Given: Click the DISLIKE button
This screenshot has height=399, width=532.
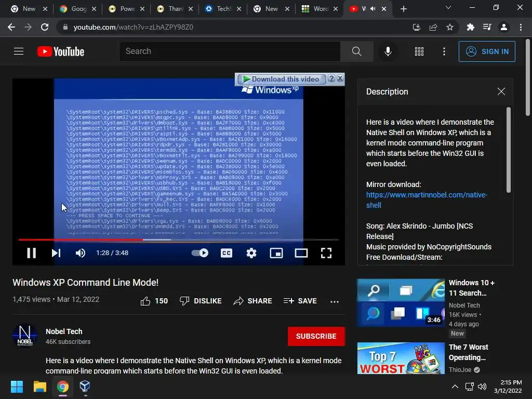Looking at the screenshot, I should [201, 301].
